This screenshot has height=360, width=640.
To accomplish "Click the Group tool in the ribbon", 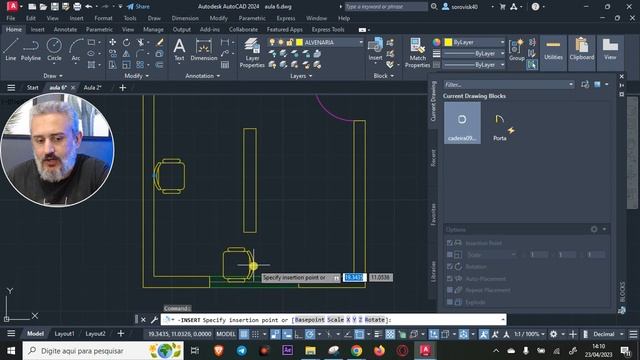I will 516,49.
